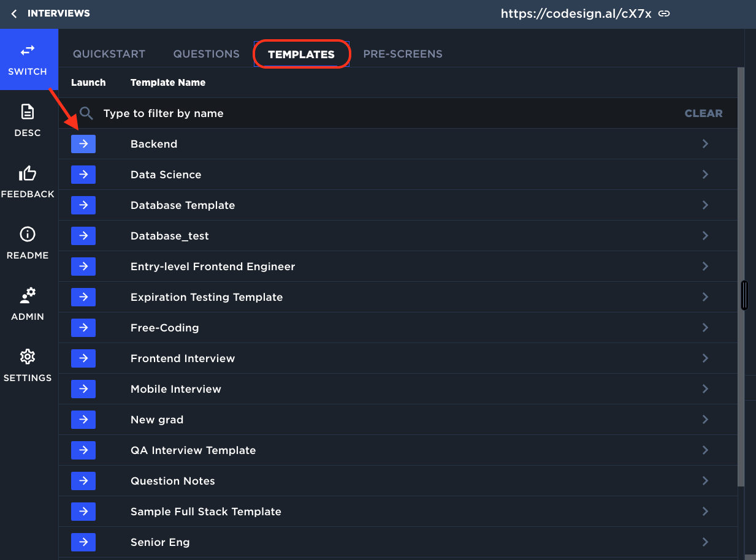The width and height of the screenshot is (756, 560).
Task: Open the Admin user-gear icon
Action: tap(28, 296)
